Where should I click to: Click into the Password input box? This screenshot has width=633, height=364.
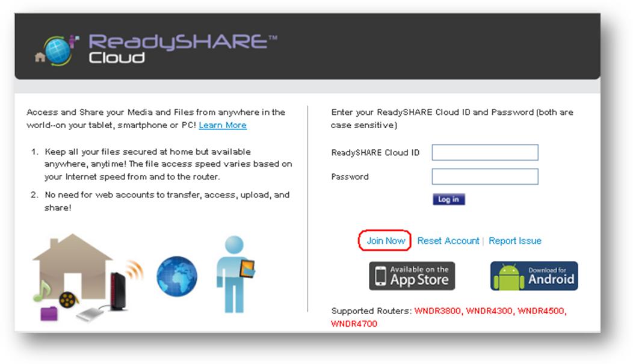coord(485,177)
